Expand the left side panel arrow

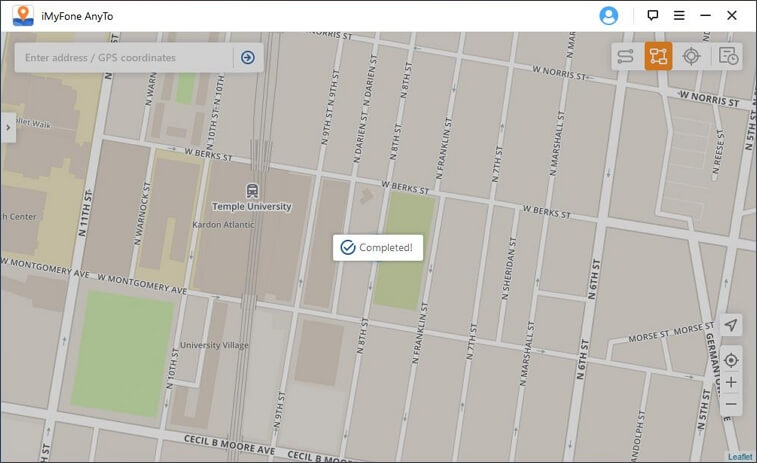8,127
